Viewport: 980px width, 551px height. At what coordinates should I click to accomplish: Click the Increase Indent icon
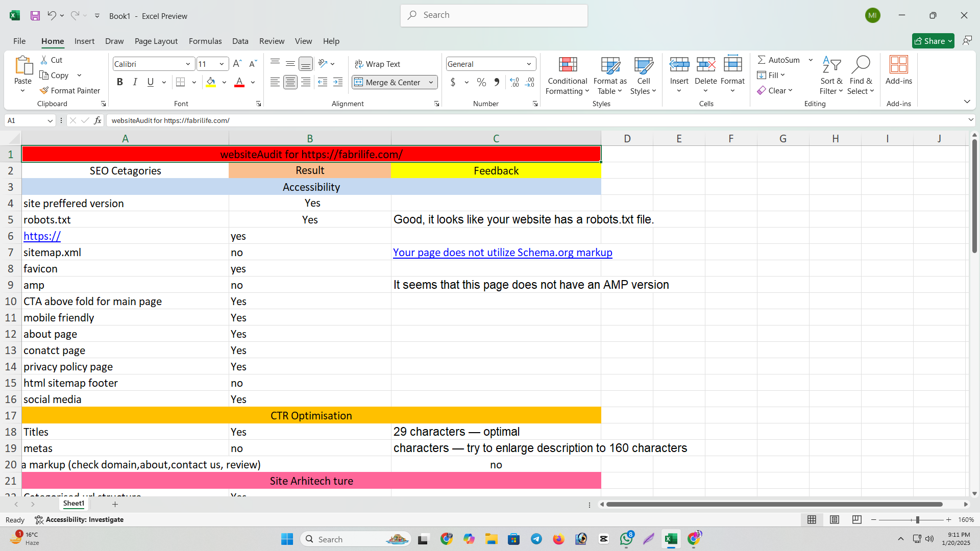338,82
